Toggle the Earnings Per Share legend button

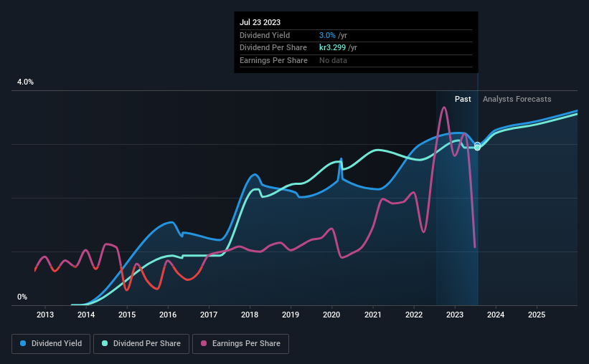click(240, 344)
